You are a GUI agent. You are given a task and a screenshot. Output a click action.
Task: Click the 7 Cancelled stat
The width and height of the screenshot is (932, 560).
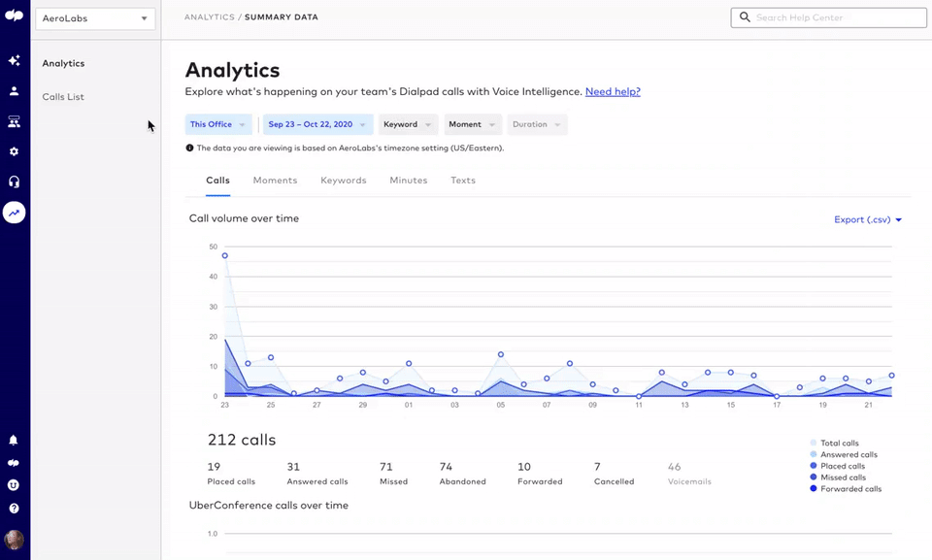click(x=614, y=474)
